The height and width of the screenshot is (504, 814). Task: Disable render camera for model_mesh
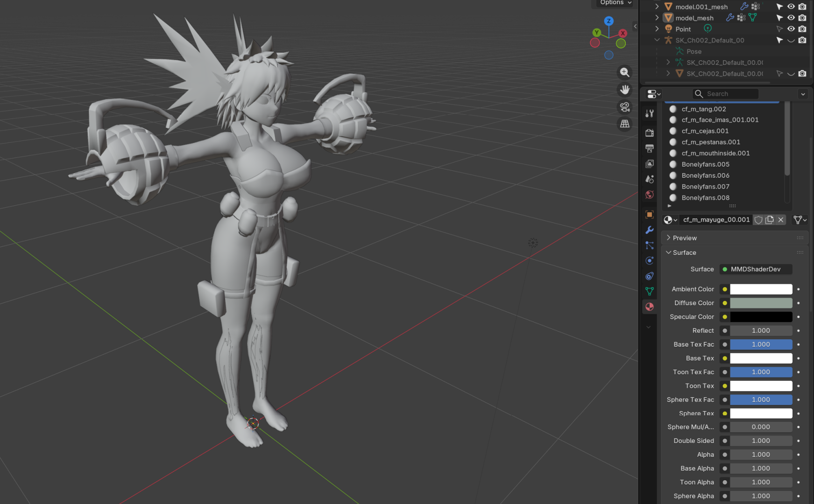pos(802,18)
